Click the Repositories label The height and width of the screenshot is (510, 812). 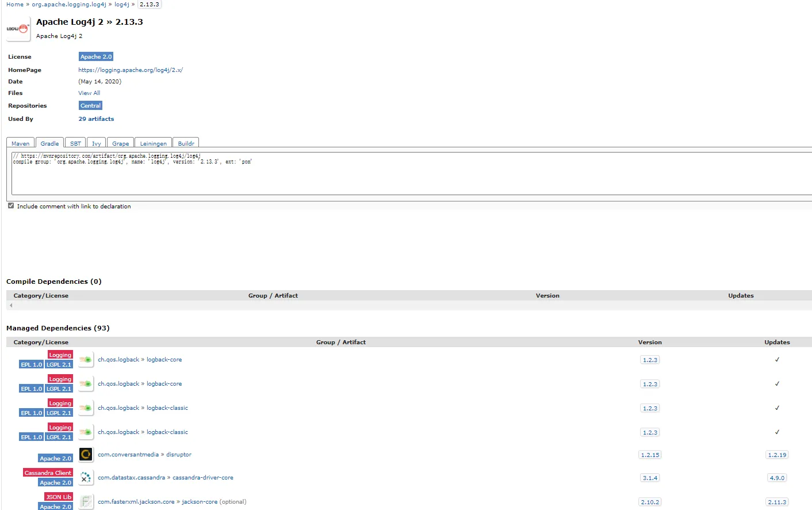[x=28, y=106]
